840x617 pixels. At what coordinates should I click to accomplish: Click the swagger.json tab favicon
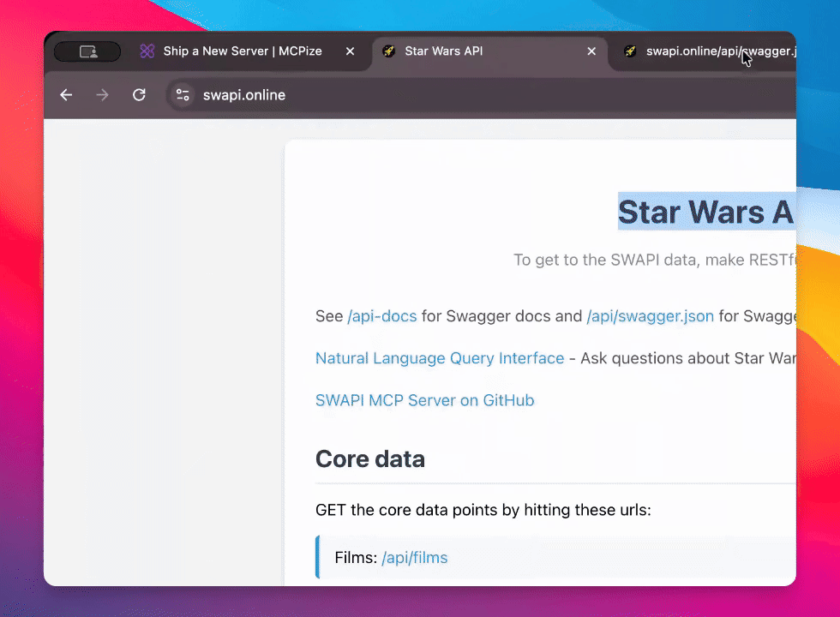pos(631,51)
